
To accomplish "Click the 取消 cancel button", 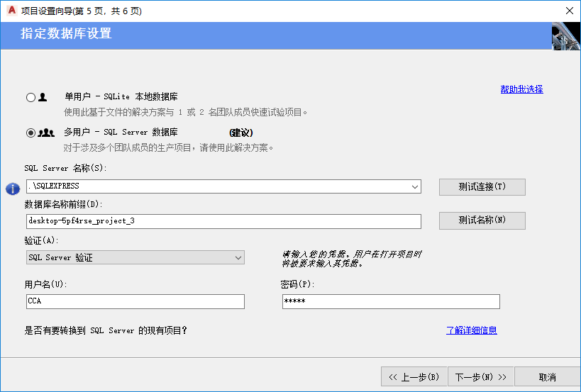I will pyautogui.click(x=547, y=377).
